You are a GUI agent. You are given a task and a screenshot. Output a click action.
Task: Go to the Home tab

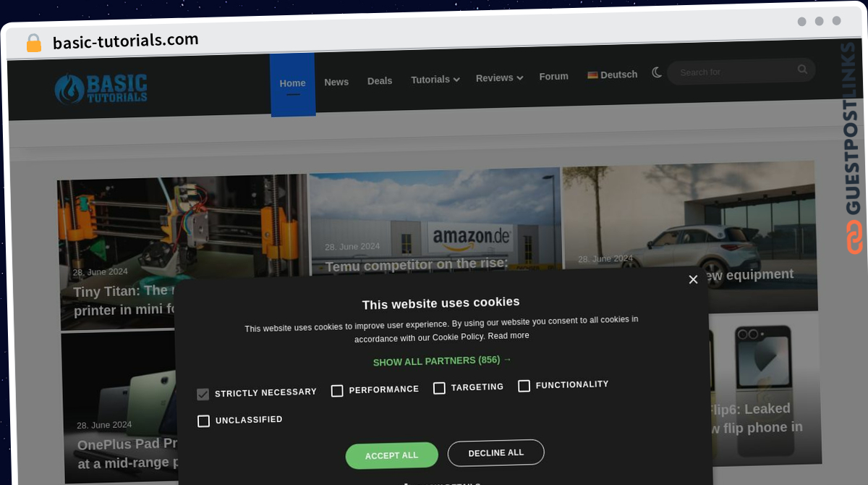click(293, 84)
